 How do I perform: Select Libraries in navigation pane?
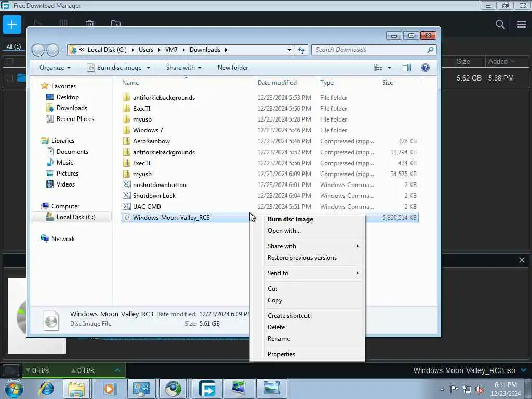62,140
